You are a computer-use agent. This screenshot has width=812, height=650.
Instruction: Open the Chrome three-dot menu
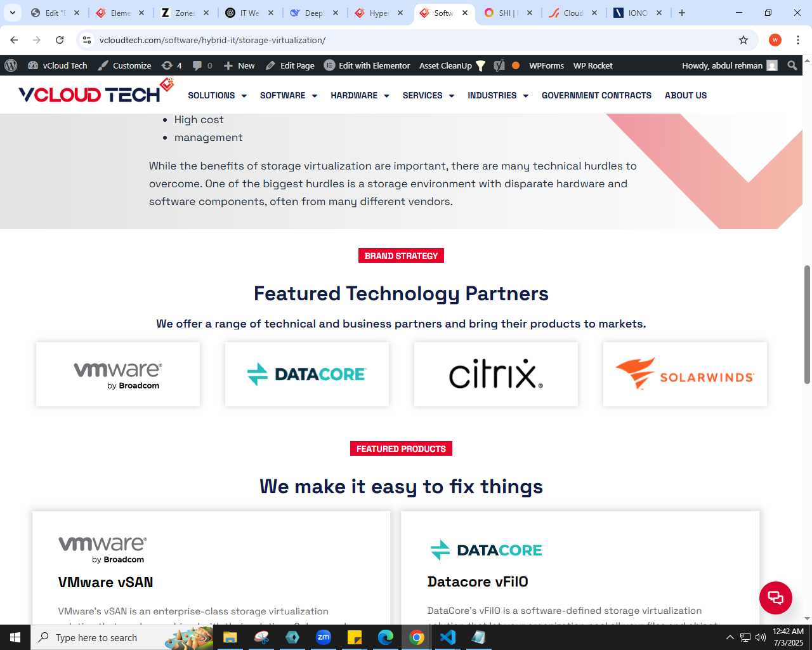798,40
